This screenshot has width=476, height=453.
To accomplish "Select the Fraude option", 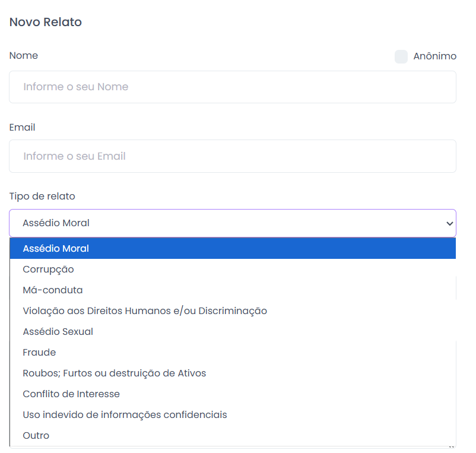I will [x=39, y=353].
